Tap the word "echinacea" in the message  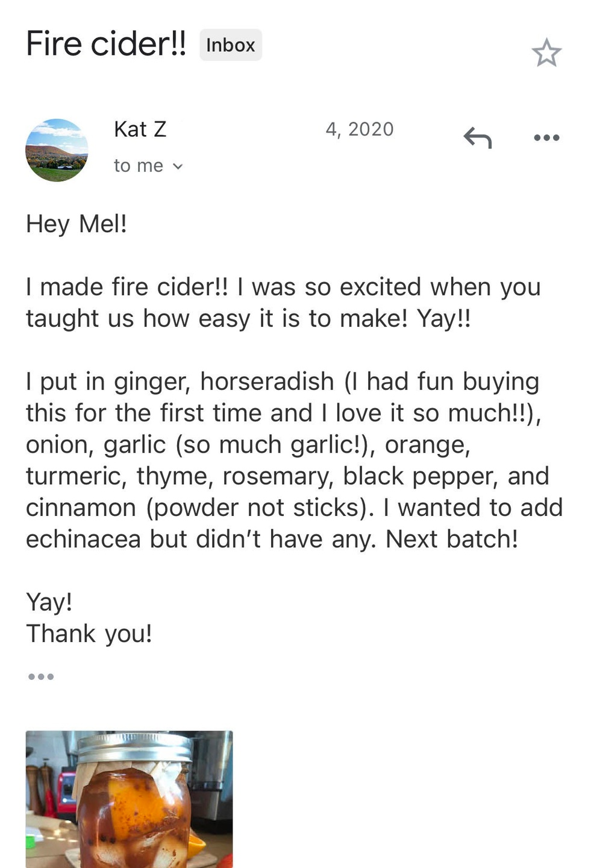(83, 539)
